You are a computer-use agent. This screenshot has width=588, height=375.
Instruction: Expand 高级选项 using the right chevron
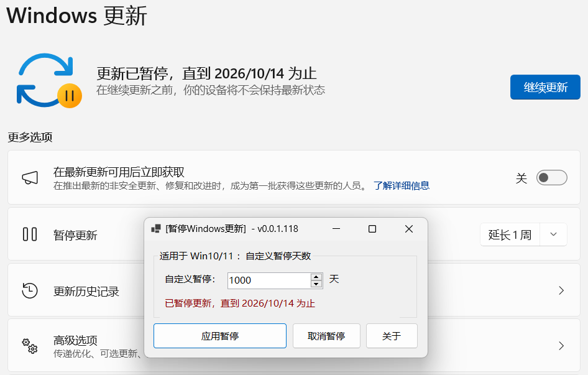561,346
